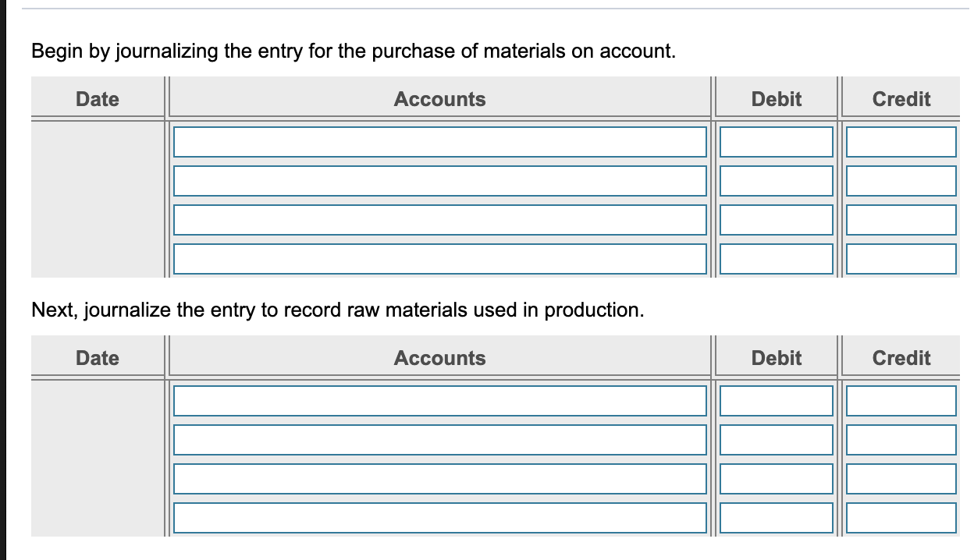Click 'Next, journalize the entry' instruction text
Image resolution: width=974 pixels, height=560 pixels.
coord(338,310)
